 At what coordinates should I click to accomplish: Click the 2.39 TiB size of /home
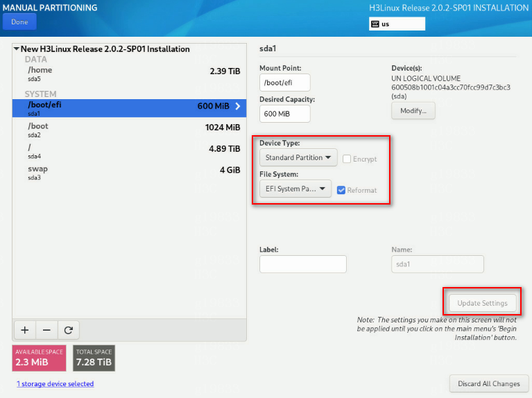[225, 71]
